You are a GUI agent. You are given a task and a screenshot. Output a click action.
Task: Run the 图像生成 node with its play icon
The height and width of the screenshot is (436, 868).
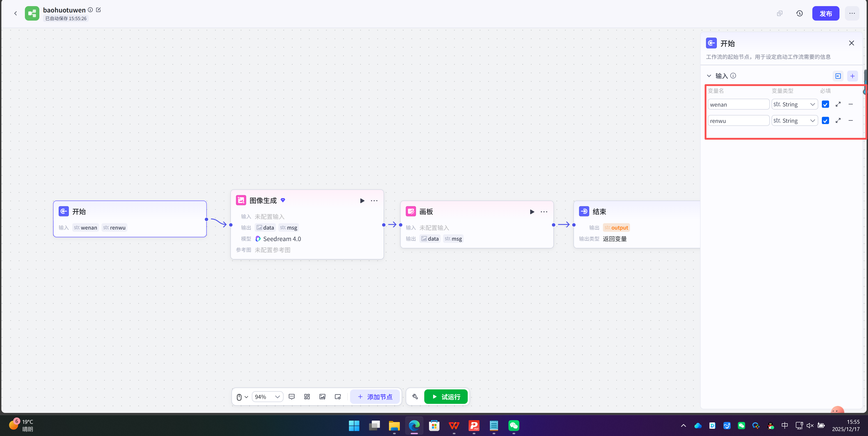click(362, 201)
